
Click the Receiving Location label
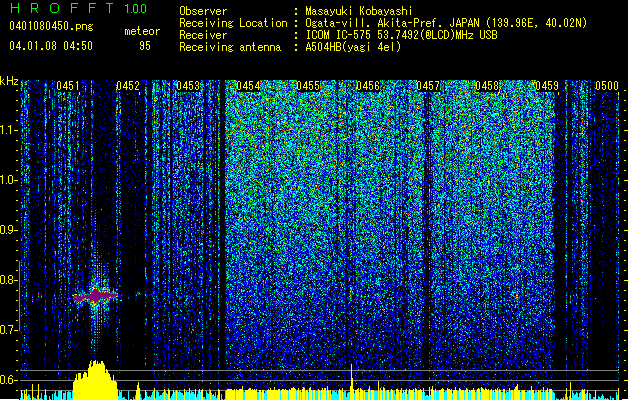pyautogui.click(x=233, y=23)
